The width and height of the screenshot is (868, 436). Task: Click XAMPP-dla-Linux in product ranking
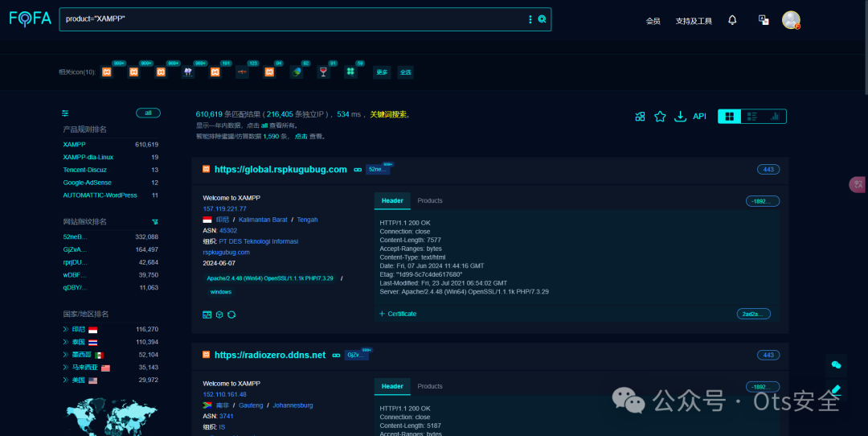(x=88, y=158)
